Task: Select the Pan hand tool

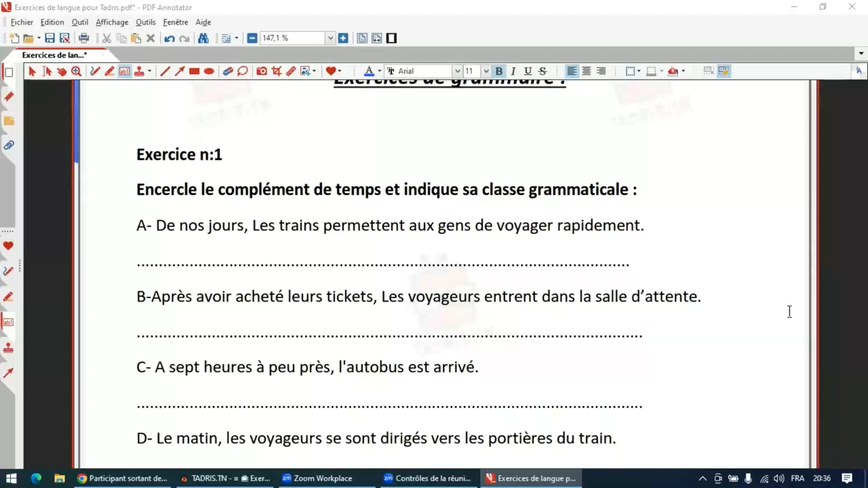Action: (x=62, y=71)
